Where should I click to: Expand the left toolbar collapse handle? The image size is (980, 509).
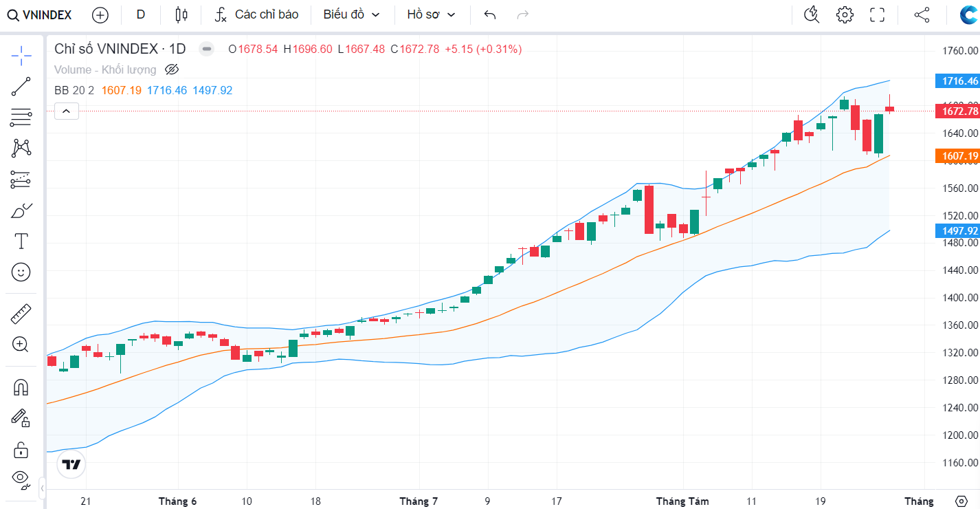[42, 488]
